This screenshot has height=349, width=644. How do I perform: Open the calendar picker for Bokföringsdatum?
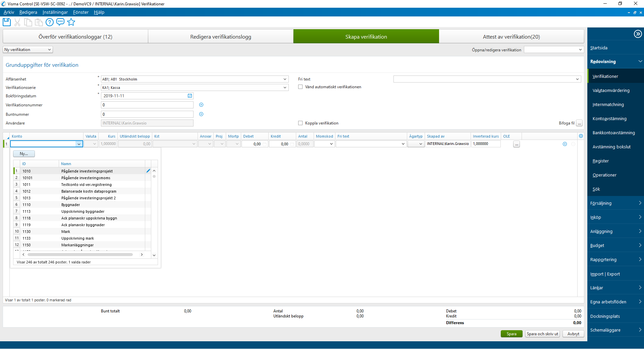click(x=190, y=96)
